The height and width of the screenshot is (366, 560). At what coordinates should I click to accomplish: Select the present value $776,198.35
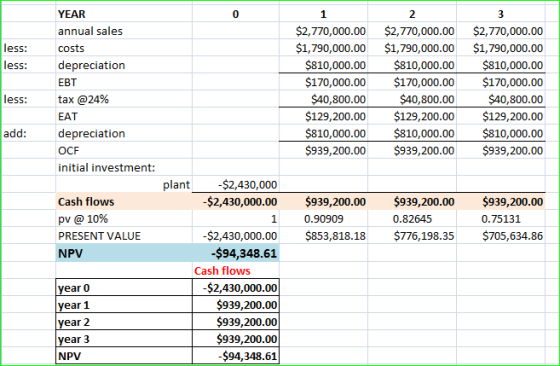[412, 236]
